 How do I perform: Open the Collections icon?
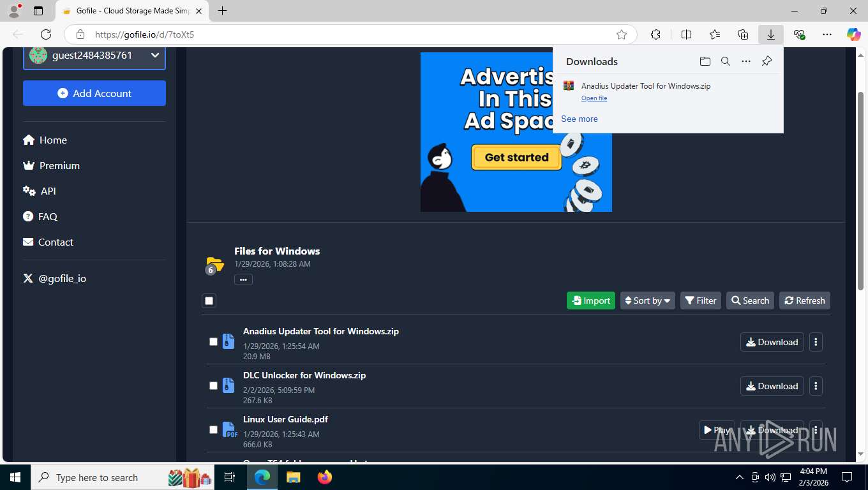pos(743,34)
